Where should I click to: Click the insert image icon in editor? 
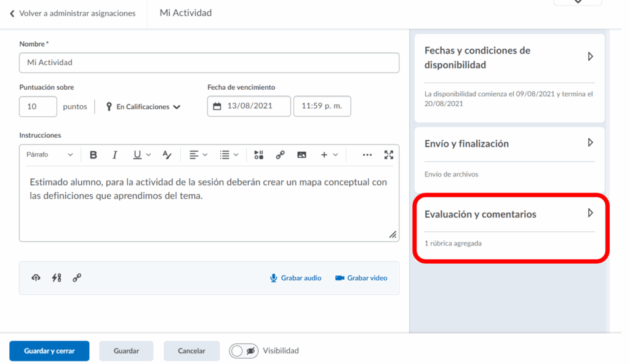pos(301,155)
